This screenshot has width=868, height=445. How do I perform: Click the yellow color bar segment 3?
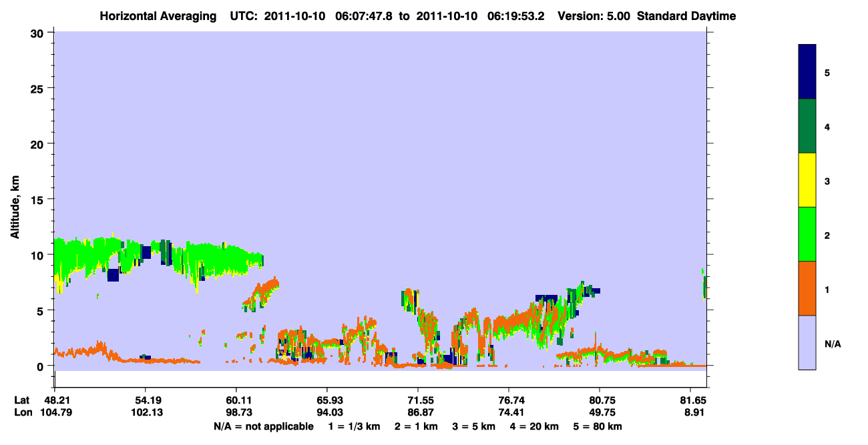(x=807, y=180)
